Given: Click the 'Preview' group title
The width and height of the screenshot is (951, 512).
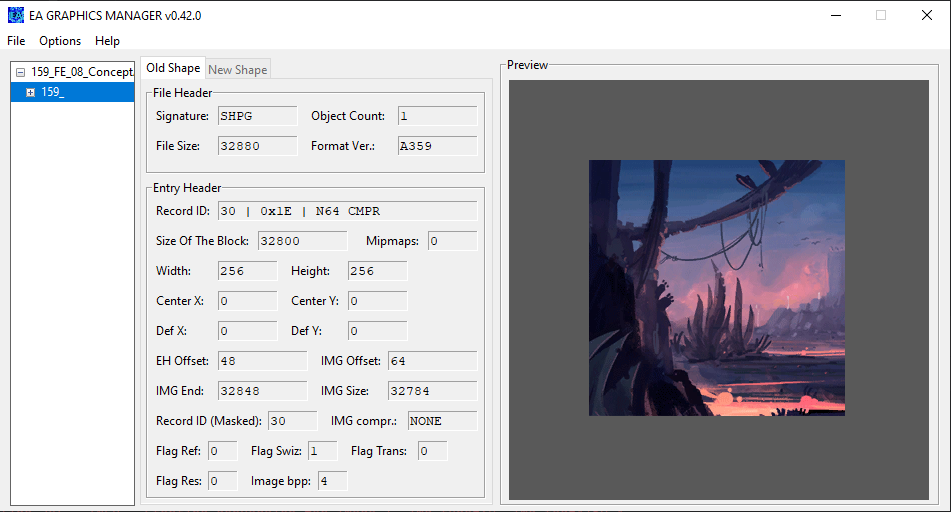Looking at the screenshot, I should point(527,65).
